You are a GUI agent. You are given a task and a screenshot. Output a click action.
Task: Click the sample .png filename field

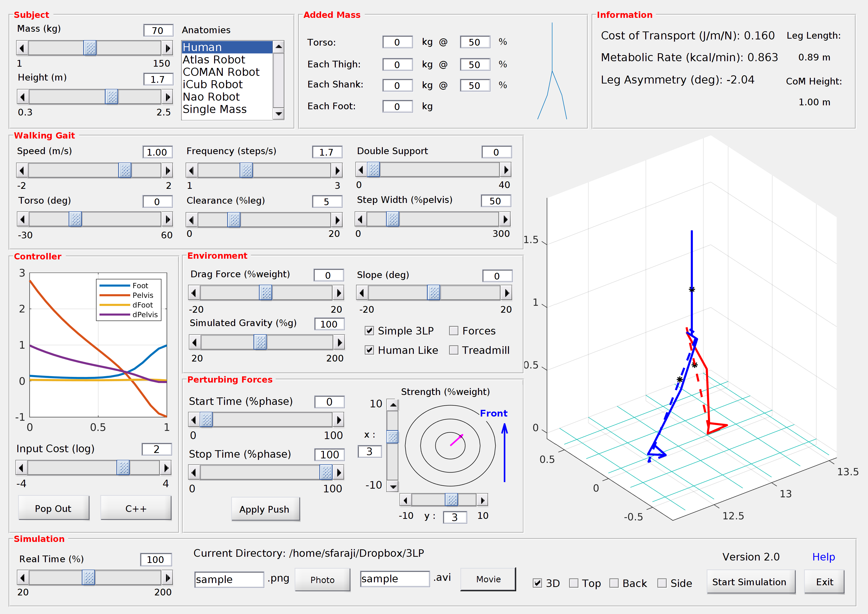(x=229, y=579)
